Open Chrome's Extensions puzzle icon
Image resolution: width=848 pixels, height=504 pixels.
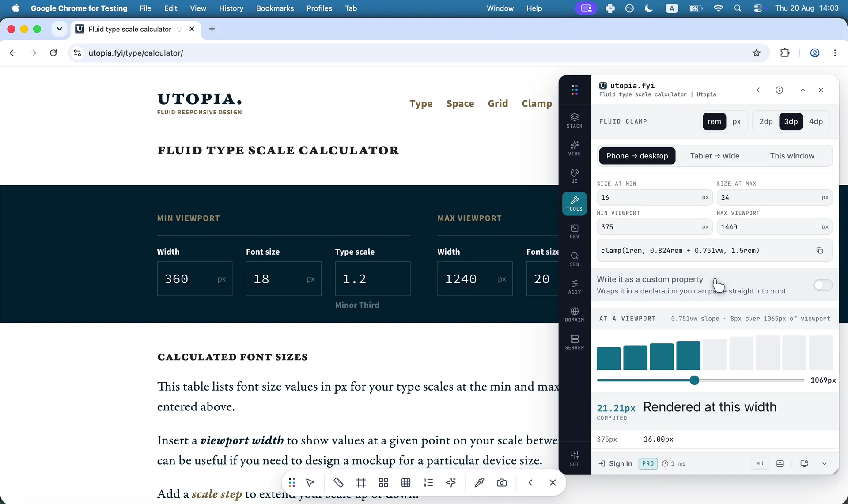tap(785, 53)
